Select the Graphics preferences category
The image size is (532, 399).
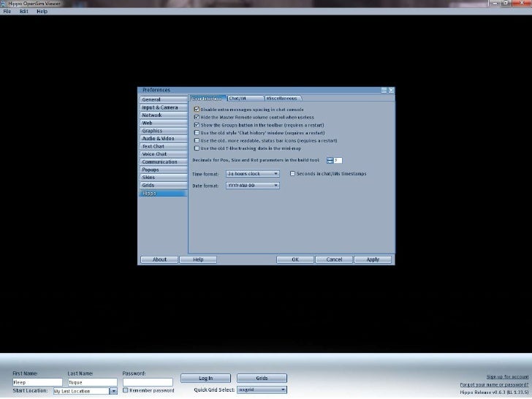tap(163, 131)
